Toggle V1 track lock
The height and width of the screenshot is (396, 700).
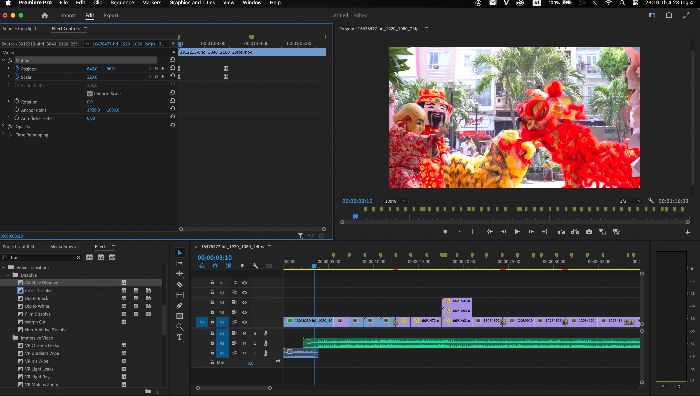tap(212, 322)
